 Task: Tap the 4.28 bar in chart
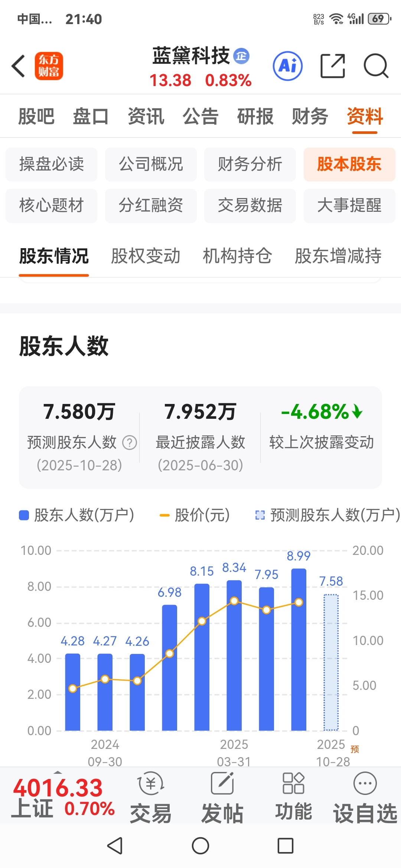(x=72, y=692)
